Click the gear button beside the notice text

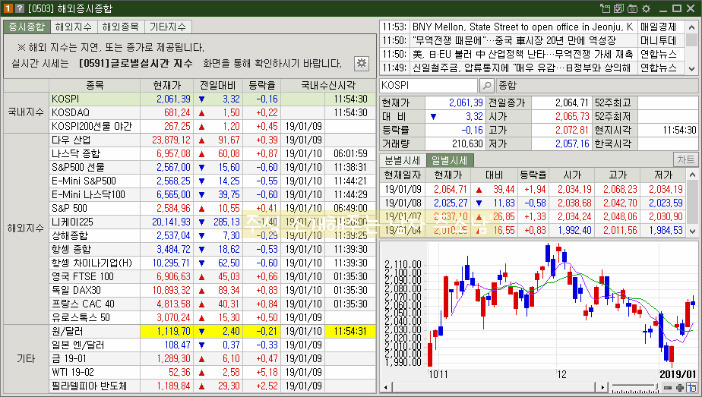(361, 63)
